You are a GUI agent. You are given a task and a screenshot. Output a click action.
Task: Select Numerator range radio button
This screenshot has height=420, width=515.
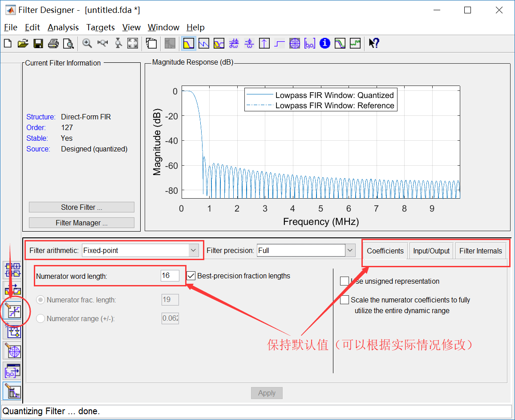[41, 318]
